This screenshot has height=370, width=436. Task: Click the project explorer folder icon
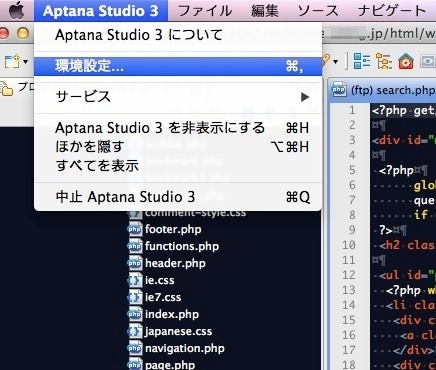click(7, 89)
